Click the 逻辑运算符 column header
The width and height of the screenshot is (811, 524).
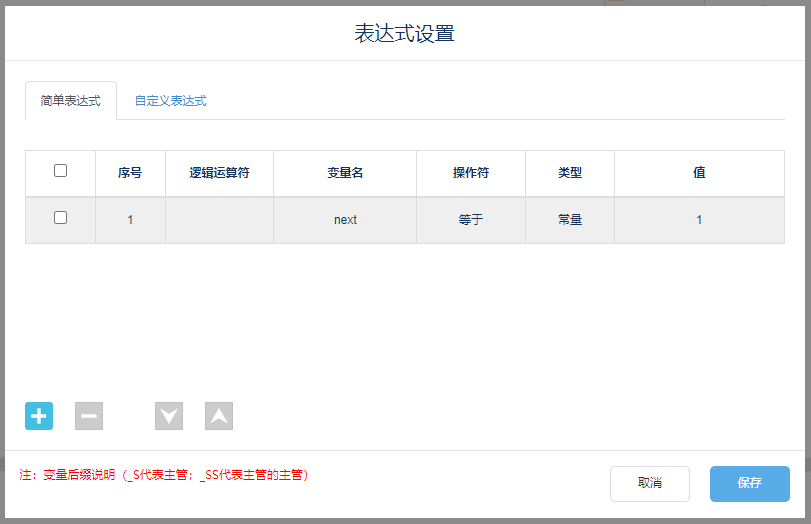(x=219, y=173)
